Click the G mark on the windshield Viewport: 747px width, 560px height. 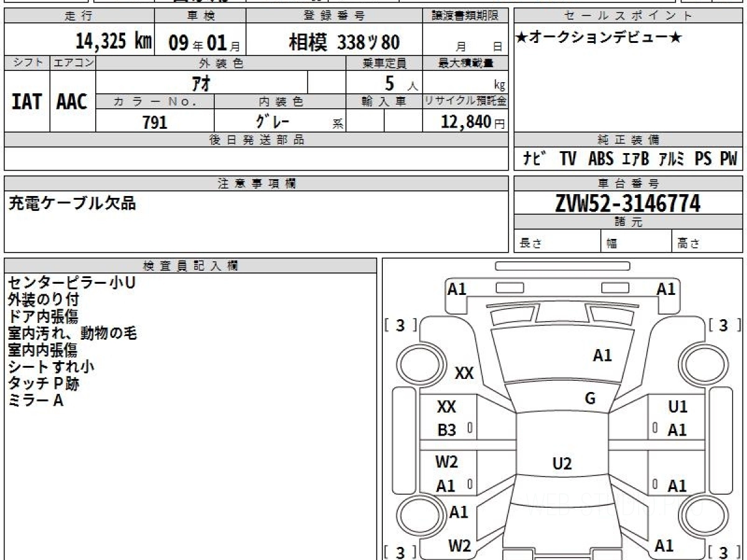pyautogui.click(x=590, y=399)
